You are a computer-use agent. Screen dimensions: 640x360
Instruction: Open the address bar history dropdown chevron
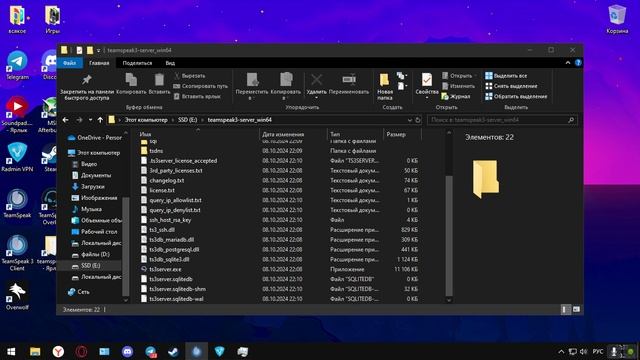pos(409,120)
